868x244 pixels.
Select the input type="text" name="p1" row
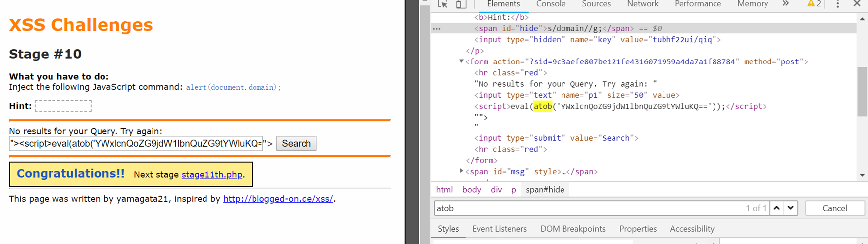(x=577, y=95)
